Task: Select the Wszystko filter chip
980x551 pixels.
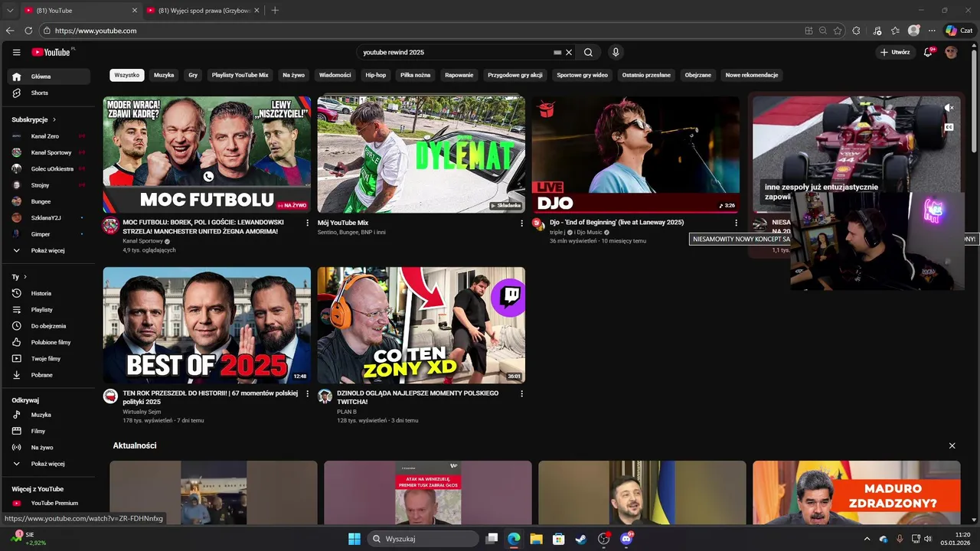Action: click(127, 75)
